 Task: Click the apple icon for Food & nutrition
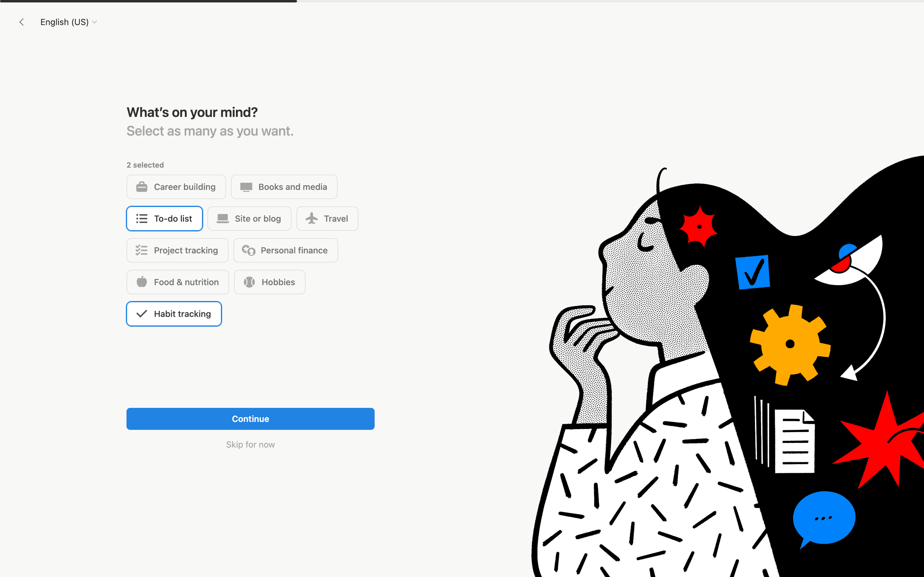pos(142,282)
